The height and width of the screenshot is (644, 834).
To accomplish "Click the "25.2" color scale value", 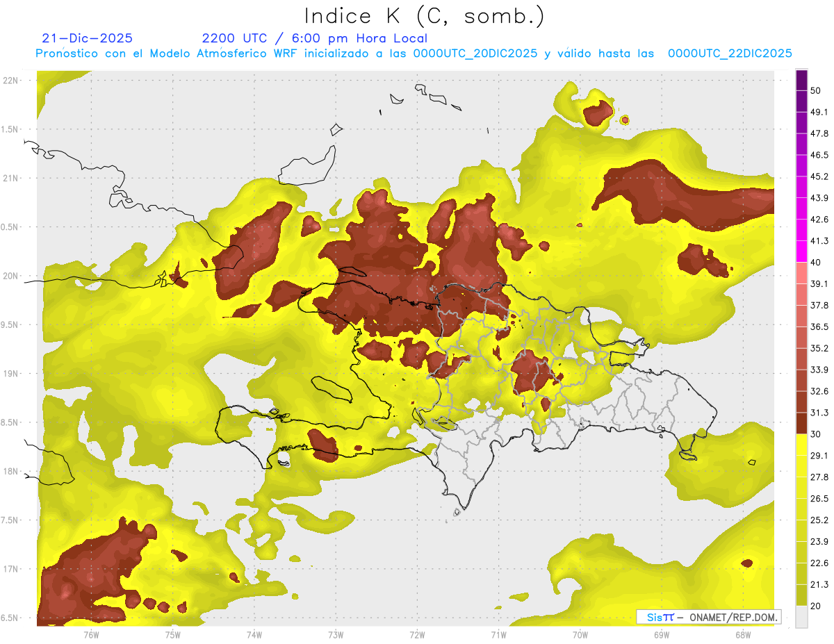I will point(819,520).
